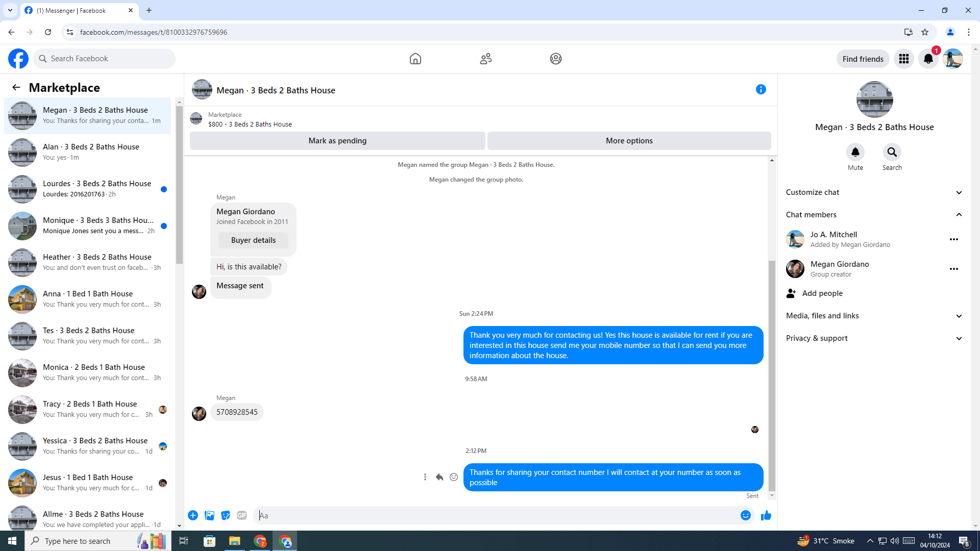This screenshot has height=551, width=980.
Task: Mute this conversation with bell icon
Action: 855,152
